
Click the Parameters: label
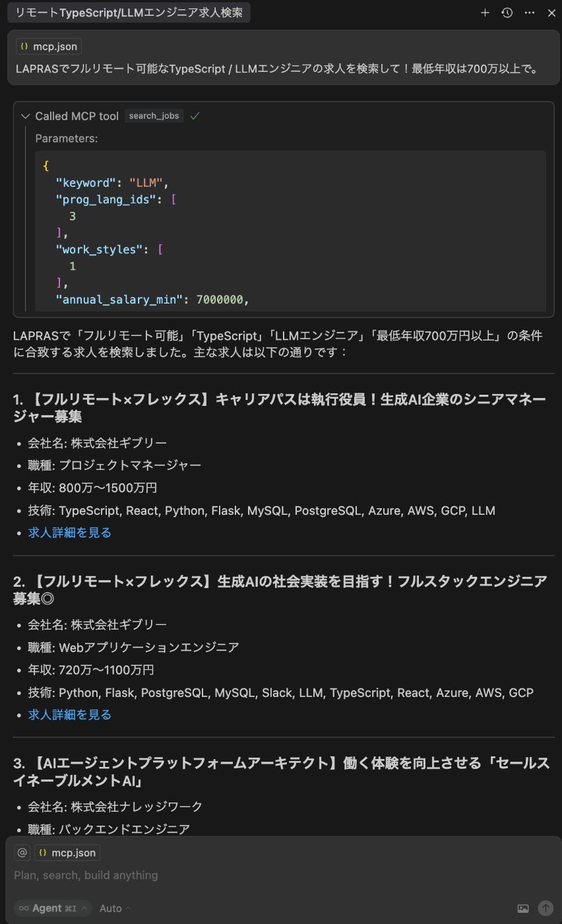point(67,139)
